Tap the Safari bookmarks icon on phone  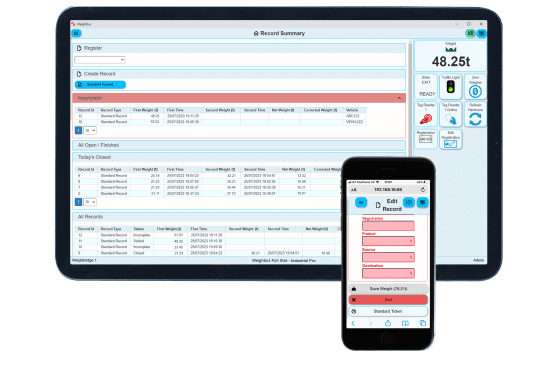pyautogui.click(x=405, y=323)
